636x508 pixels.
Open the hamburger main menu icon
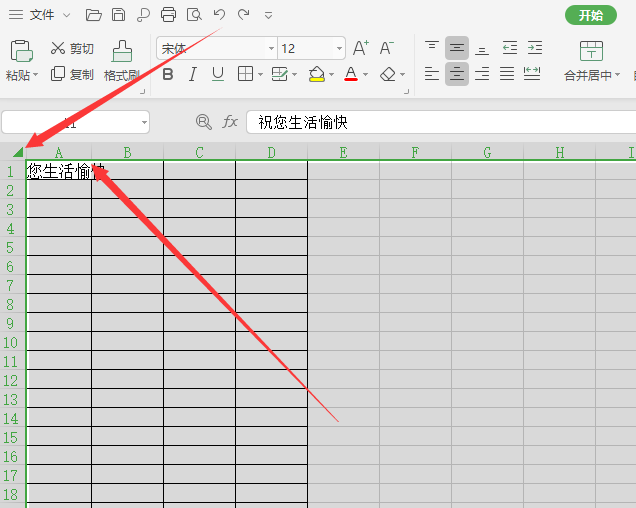[x=16, y=15]
